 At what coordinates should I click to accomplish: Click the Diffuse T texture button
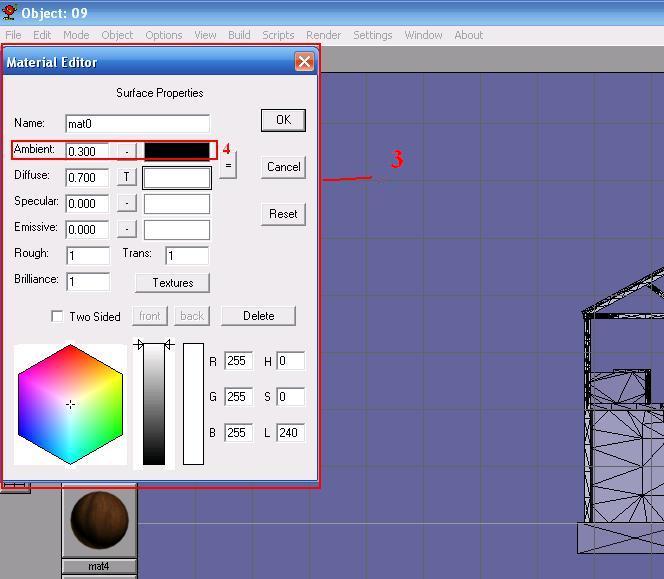[127, 177]
